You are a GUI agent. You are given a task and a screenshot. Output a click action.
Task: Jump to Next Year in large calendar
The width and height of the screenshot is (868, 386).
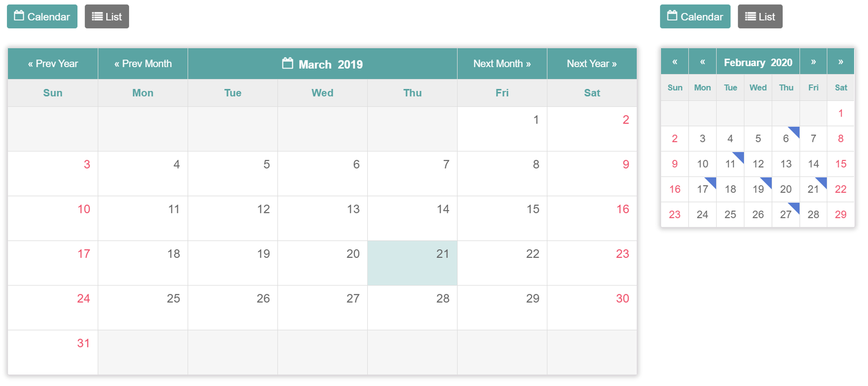592,64
